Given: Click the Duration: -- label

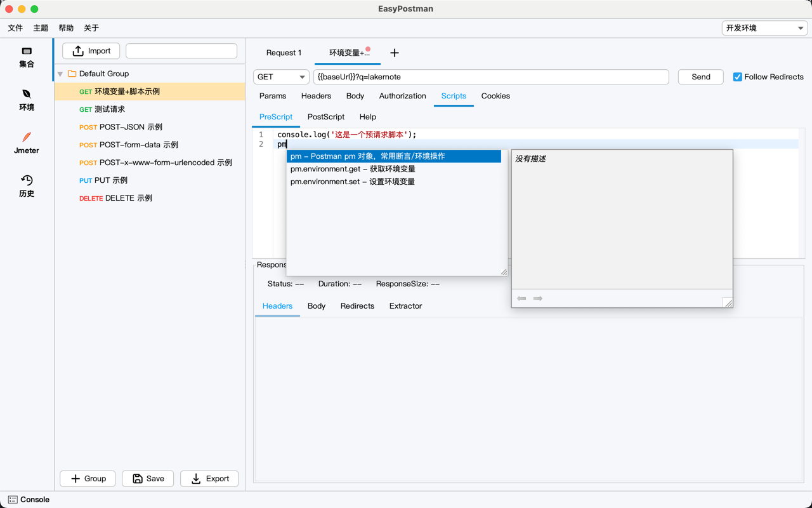Looking at the screenshot, I should tap(340, 284).
